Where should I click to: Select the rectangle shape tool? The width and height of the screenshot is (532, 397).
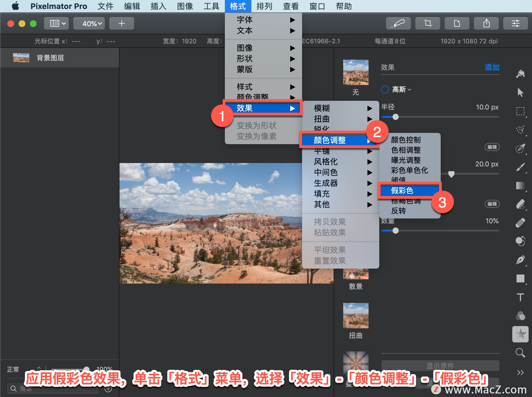520,278
